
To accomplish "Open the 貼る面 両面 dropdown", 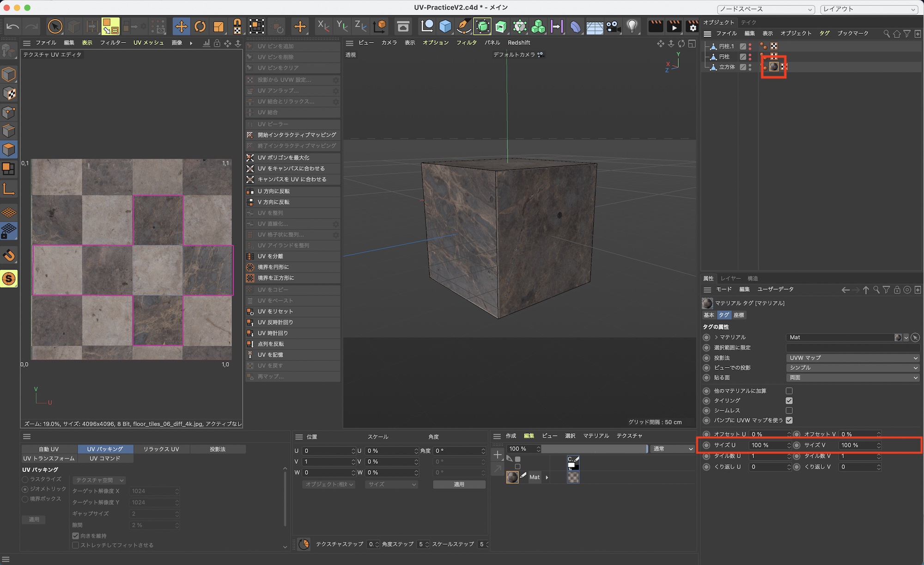I will (x=852, y=378).
